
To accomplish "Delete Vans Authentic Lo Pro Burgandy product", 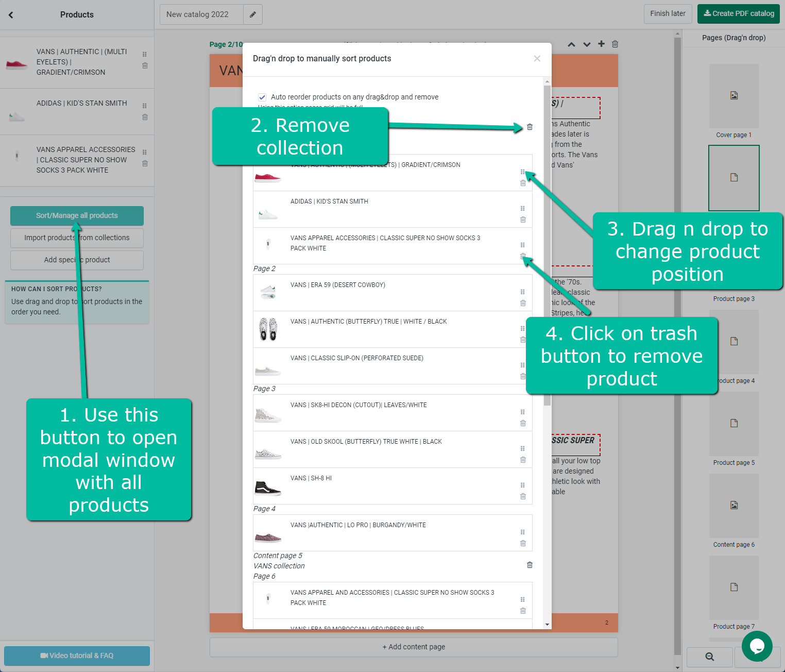I will coord(523,543).
